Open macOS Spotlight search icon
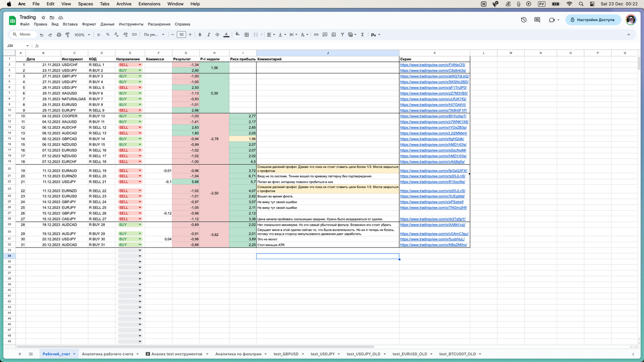The image size is (644, 362). click(x=581, y=4)
